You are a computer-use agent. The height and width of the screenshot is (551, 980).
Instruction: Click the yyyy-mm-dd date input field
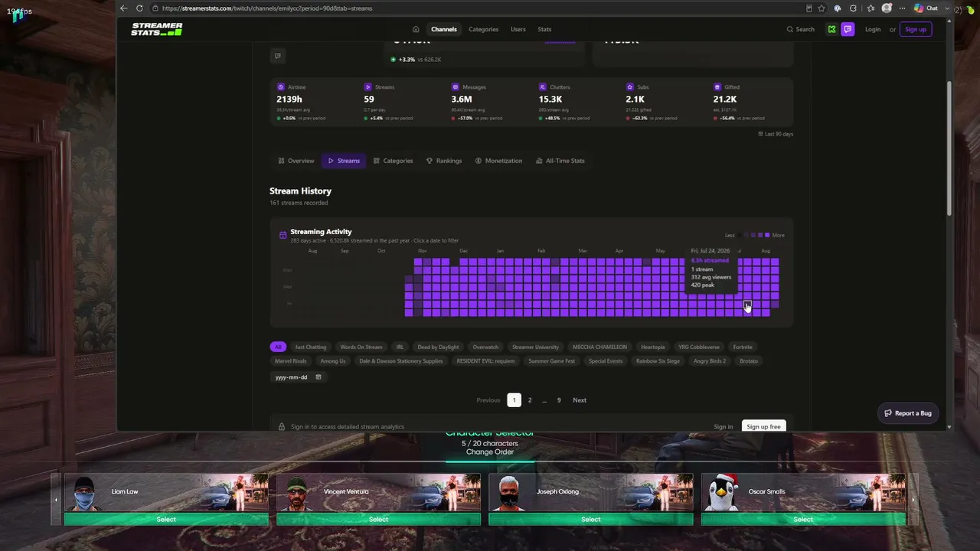click(299, 377)
